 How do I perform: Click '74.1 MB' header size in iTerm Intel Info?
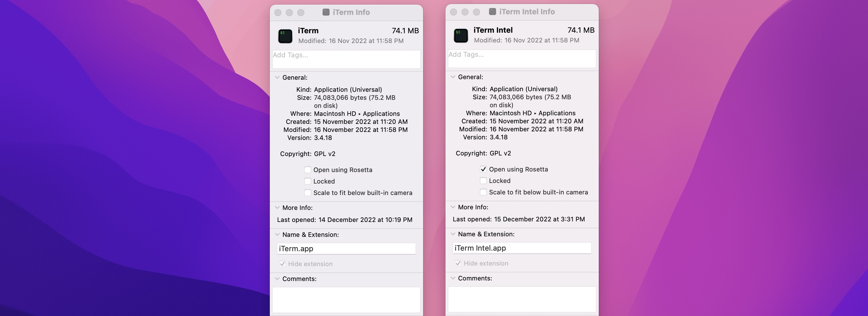click(x=581, y=30)
